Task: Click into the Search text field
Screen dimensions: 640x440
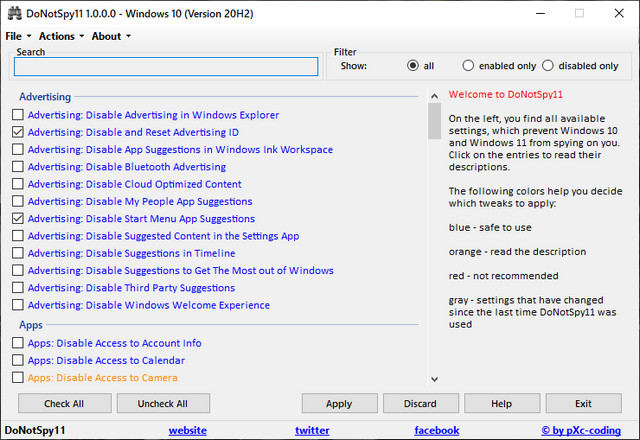Action: pyautogui.click(x=165, y=67)
